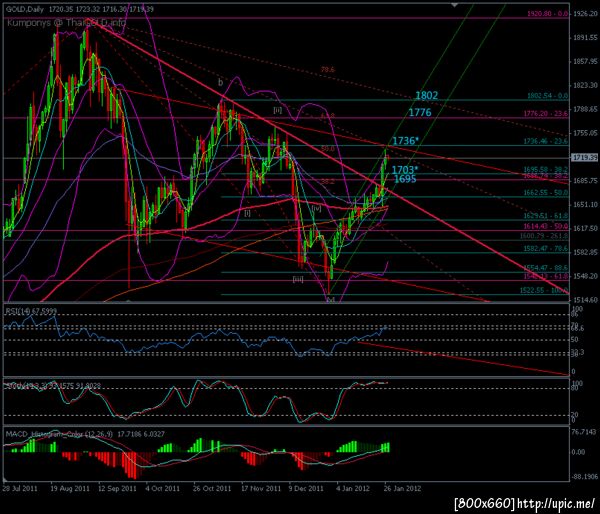
Task: Click price axis value 1755.05
Action: [585, 133]
